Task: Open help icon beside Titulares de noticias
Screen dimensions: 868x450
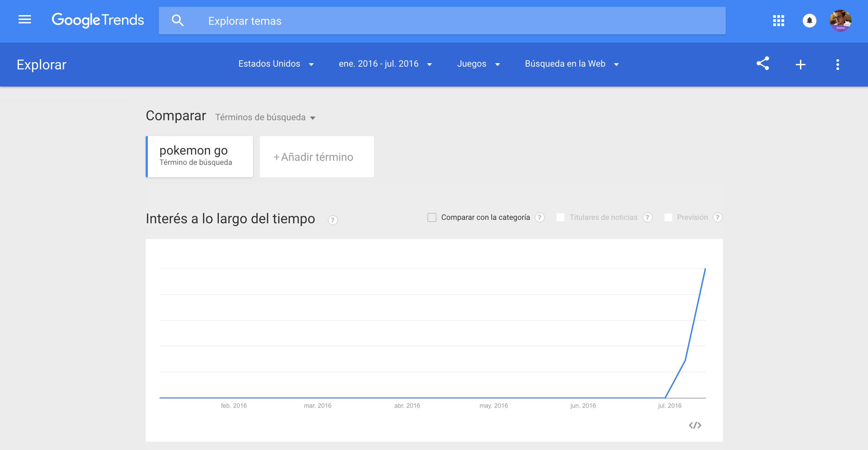Action: [648, 217]
